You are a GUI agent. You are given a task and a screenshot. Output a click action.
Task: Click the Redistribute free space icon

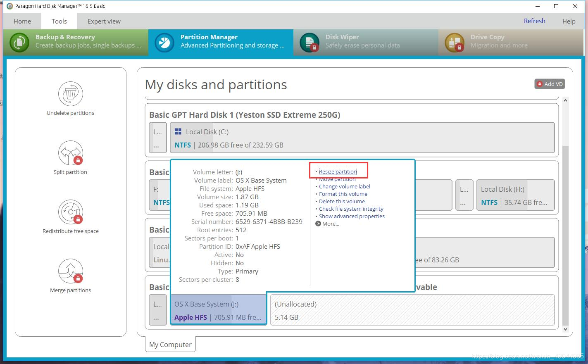(x=70, y=212)
